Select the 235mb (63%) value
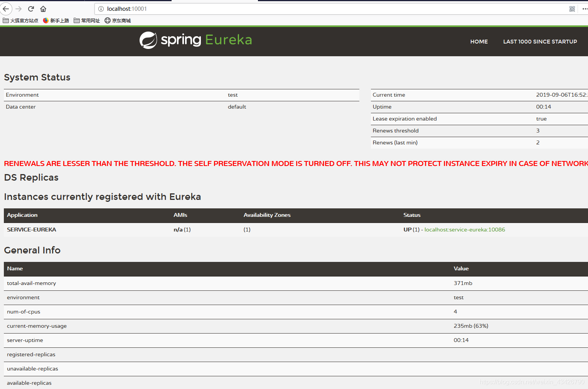Viewport: 588px width, 389px height. pyautogui.click(x=471, y=326)
